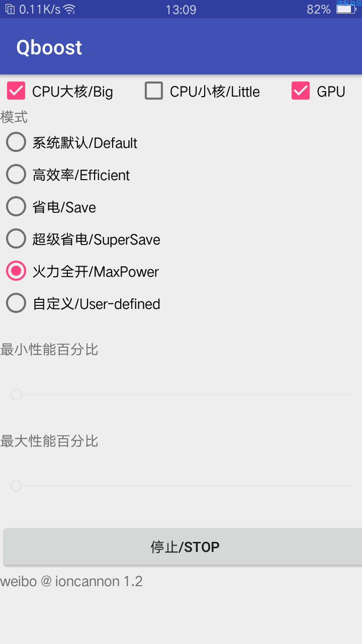The image size is (362, 644).
Task: Tap the 停止/STOP button
Action: click(183, 547)
